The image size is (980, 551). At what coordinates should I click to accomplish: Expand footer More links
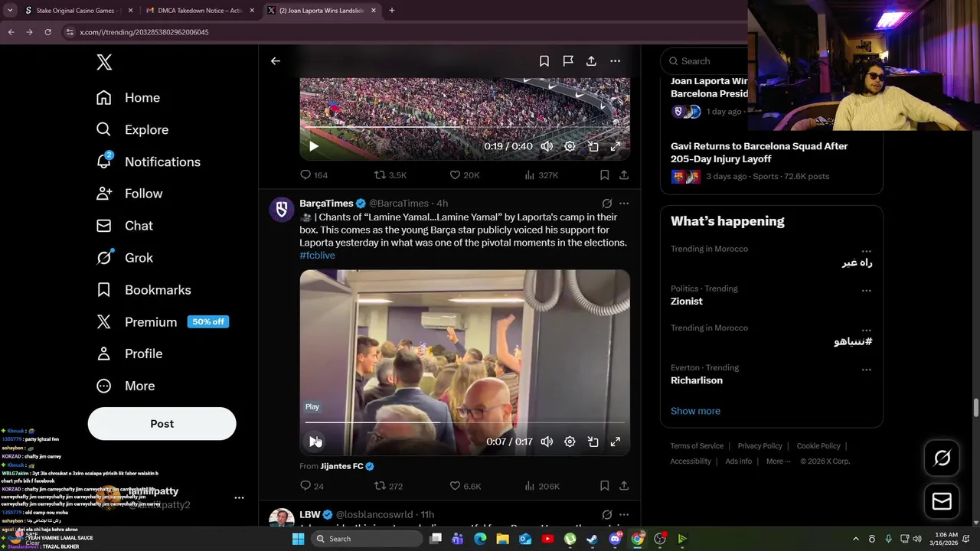coord(778,461)
